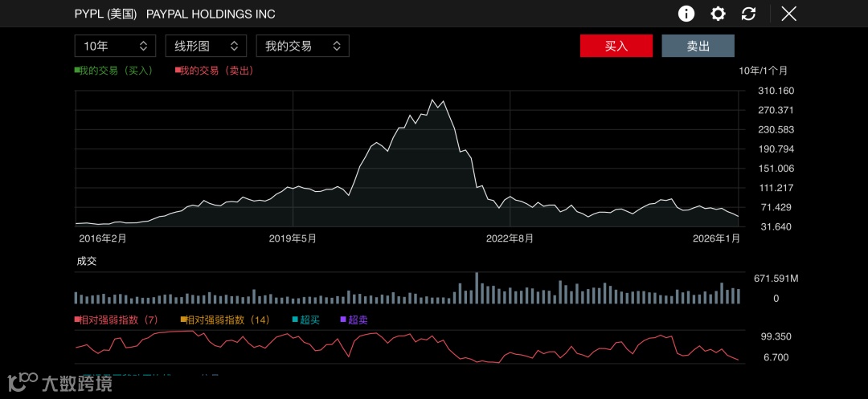Select the 10年/1个月 interval label
Viewport: 868px width, 399px height.
tap(763, 71)
